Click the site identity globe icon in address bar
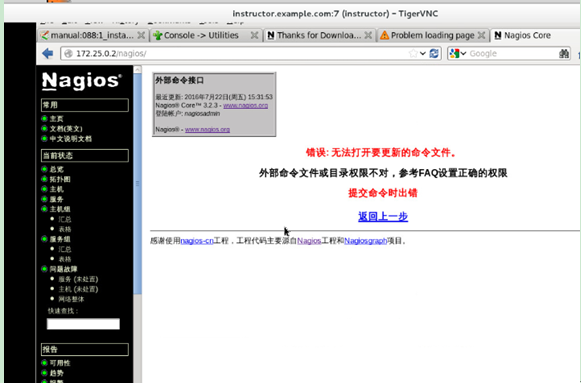Screen dimensions: 581x383 [x=68, y=53]
